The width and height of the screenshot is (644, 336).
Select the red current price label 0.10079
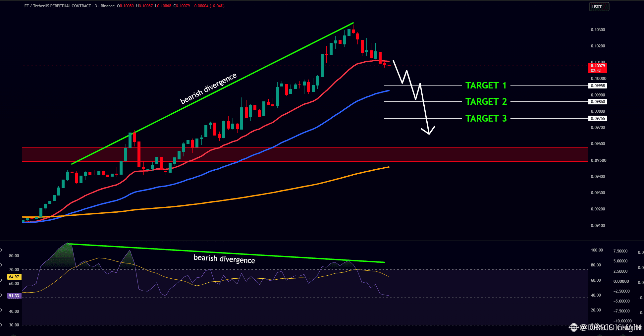598,68
